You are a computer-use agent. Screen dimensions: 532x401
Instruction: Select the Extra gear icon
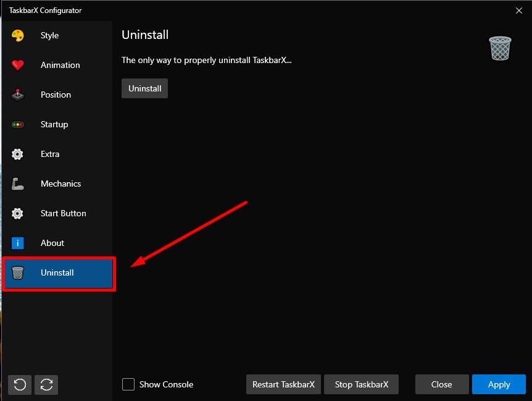18,154
